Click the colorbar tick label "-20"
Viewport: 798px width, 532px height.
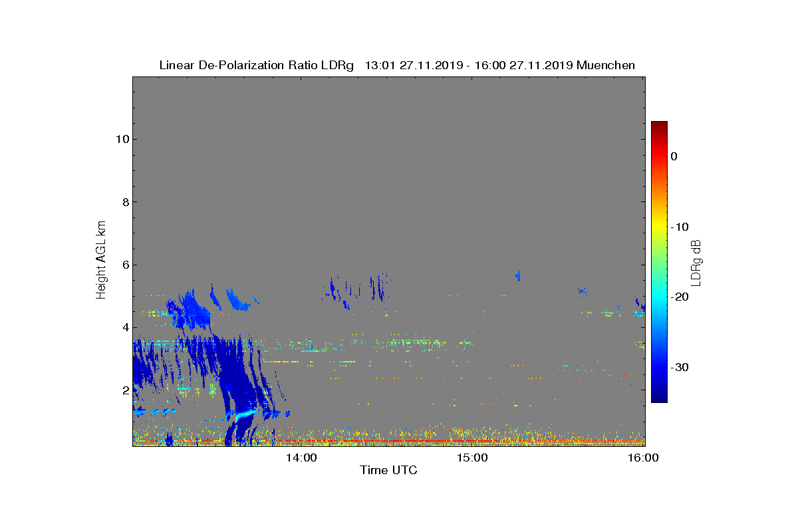[679, 297]
